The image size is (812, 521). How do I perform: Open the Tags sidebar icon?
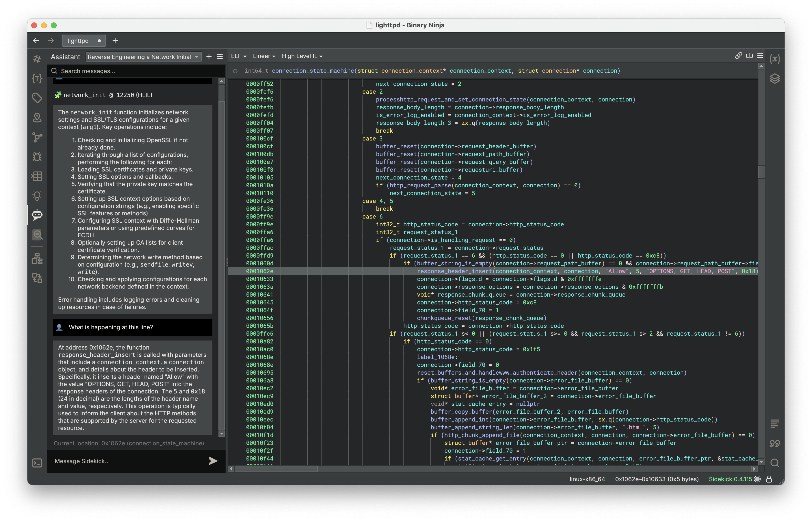(x=37, y=98)
